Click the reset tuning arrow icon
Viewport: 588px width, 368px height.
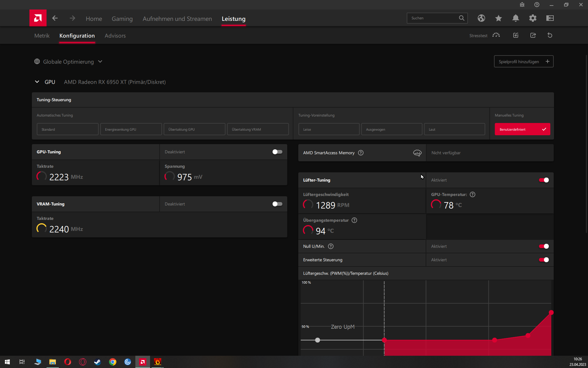tap(550, 35)
